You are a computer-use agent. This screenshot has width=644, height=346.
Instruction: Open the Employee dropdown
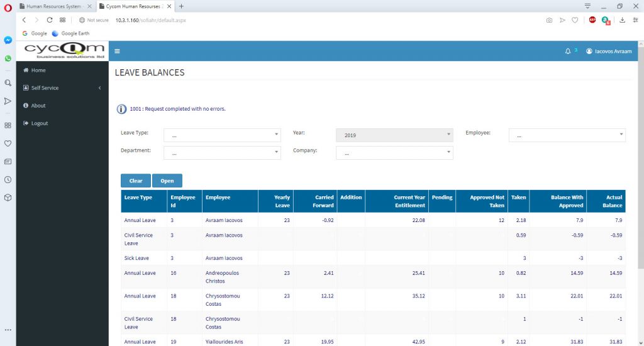coord(567,135)
